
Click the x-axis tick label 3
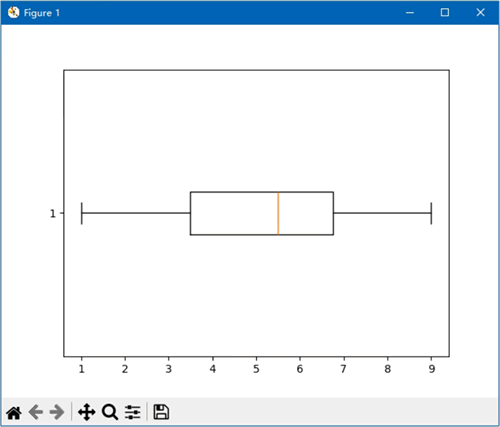169,369
